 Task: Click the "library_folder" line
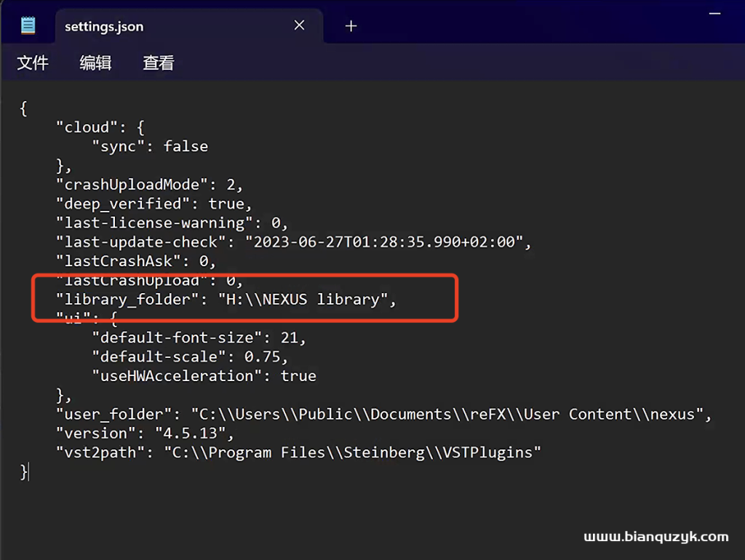pos(226,299)
